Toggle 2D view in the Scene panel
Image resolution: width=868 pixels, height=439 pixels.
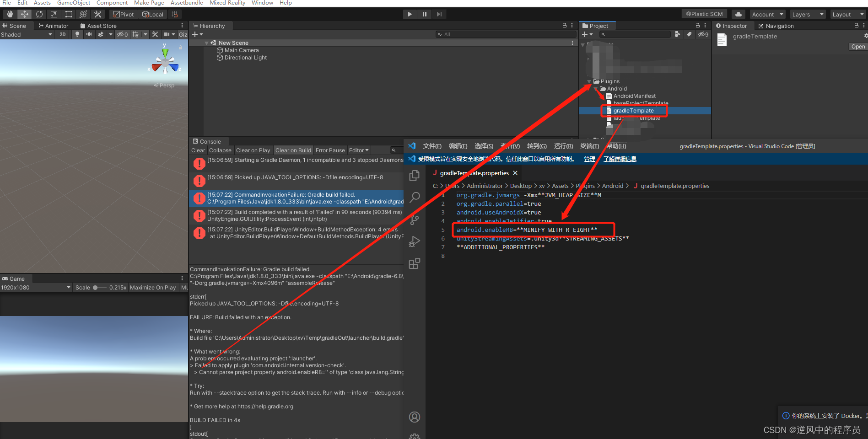pyautogui.click(x=62, y=34)
